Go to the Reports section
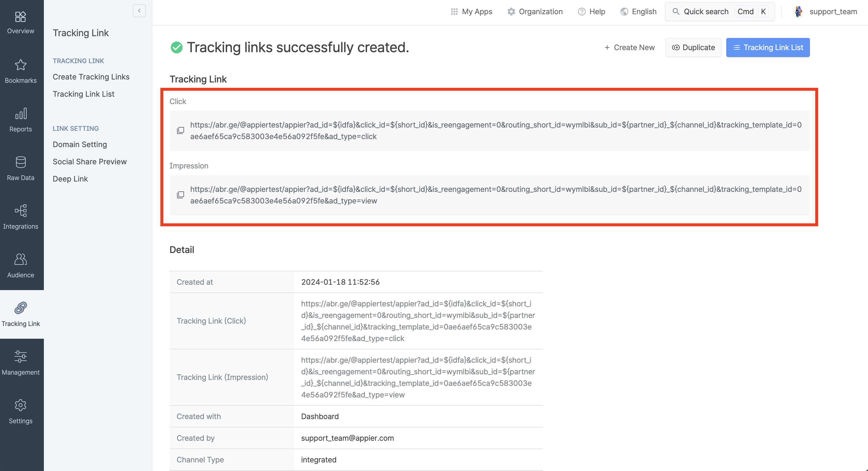Screen dimensions: 868x471 20,120
